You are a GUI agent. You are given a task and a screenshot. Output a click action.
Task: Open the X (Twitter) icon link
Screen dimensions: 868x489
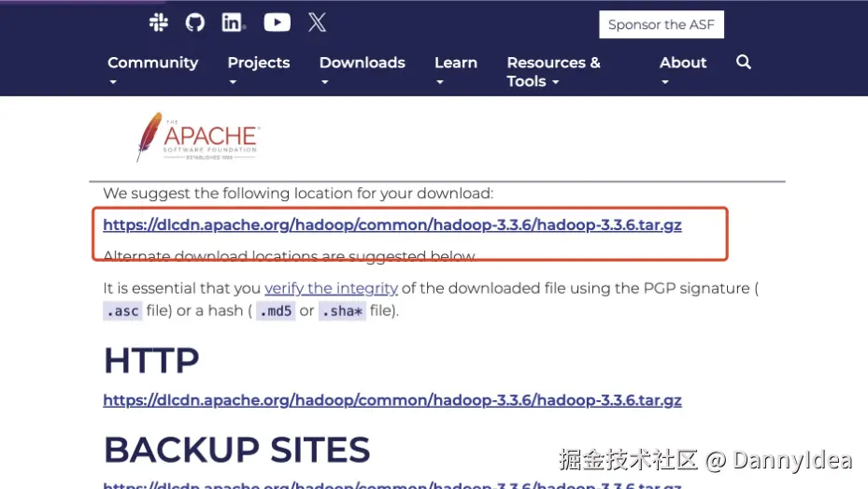click(x=317, y=22)
